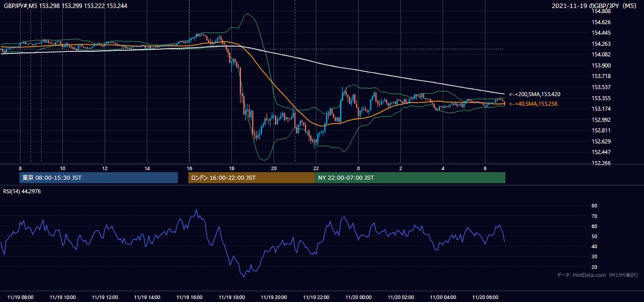Click RSI scale level 70

[594, 216]
